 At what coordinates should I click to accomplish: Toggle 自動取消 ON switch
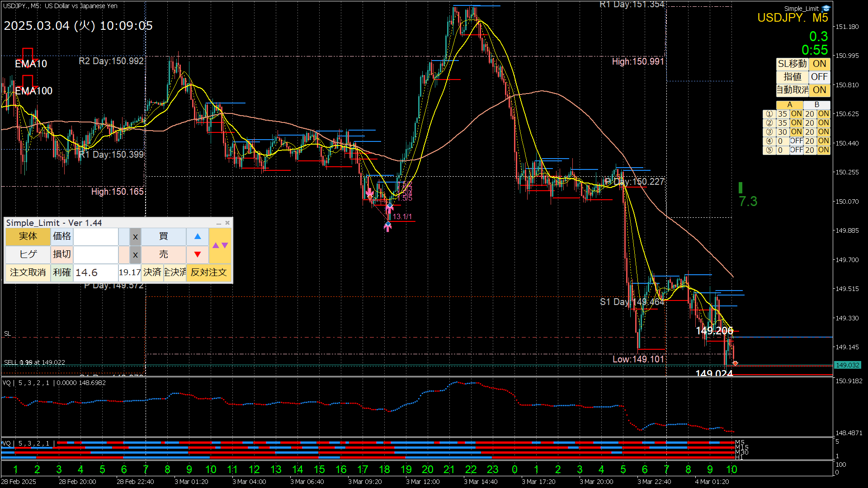coord(819,90)
